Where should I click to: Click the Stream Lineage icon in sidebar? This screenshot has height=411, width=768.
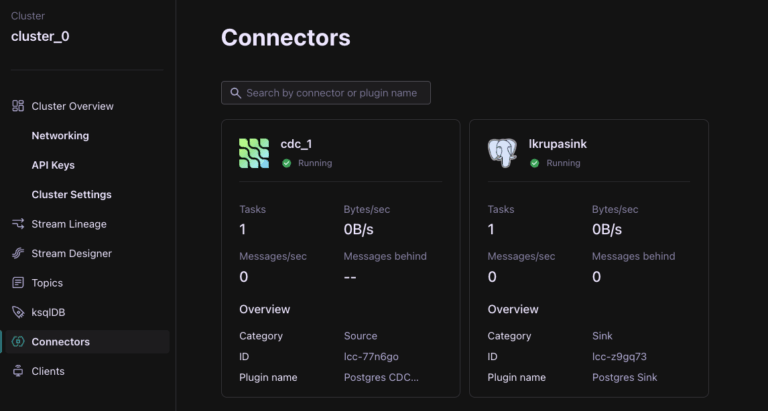tap(18, 224)
